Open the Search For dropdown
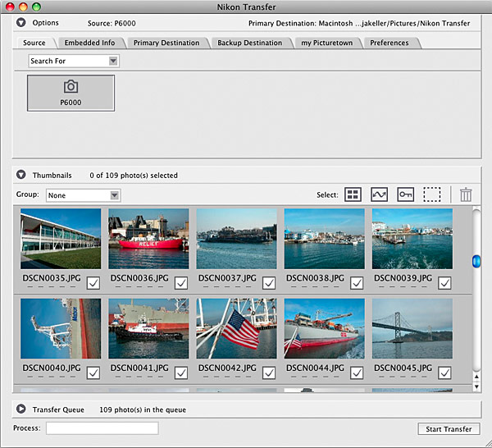 74,61
